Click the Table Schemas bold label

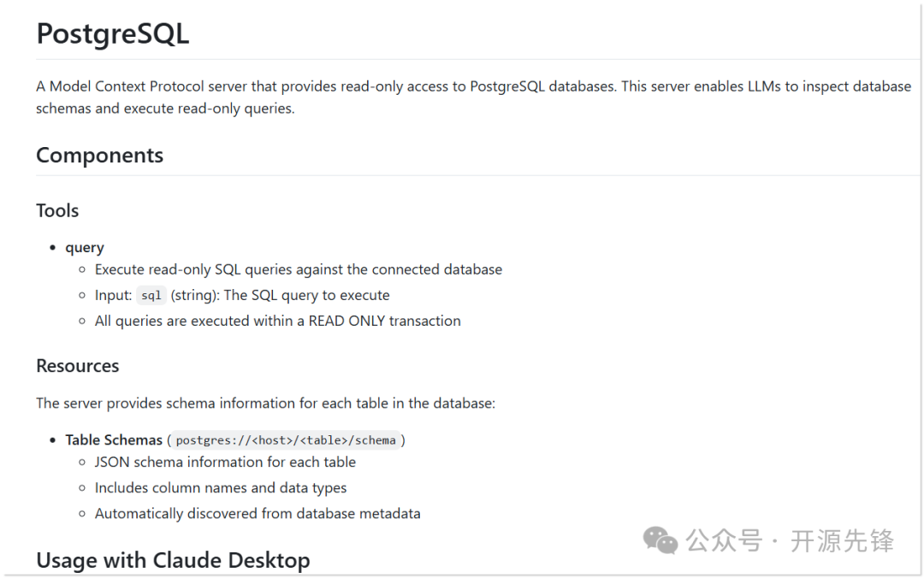[114, 440]
